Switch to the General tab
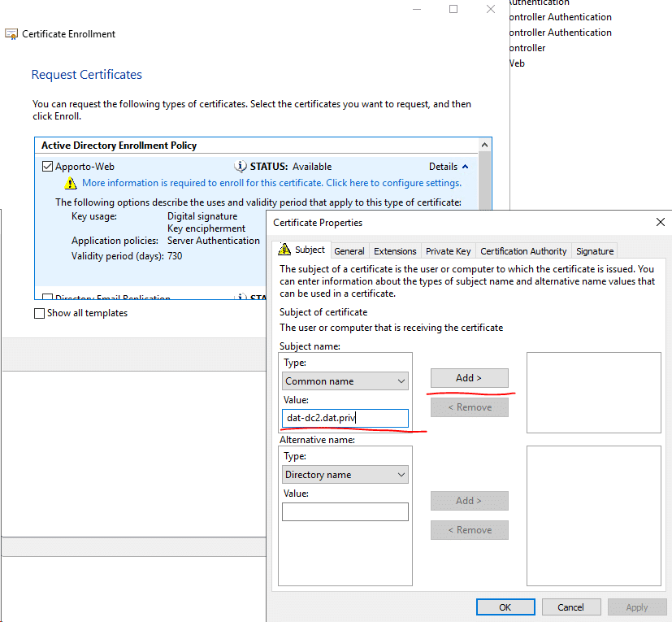The height and width of the screenshot is (622, 672). 349,251
